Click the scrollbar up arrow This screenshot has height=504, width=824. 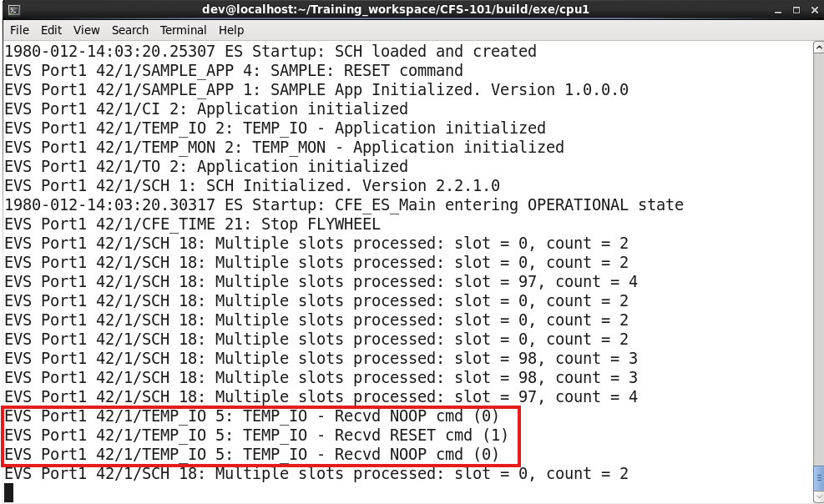(x=817, y=48)
